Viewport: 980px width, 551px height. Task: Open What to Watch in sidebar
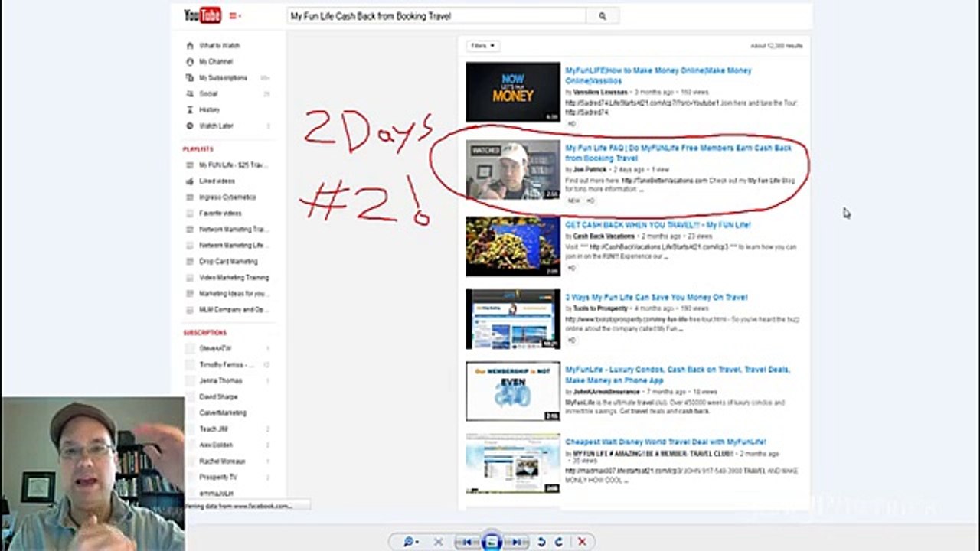pos(220,46)
